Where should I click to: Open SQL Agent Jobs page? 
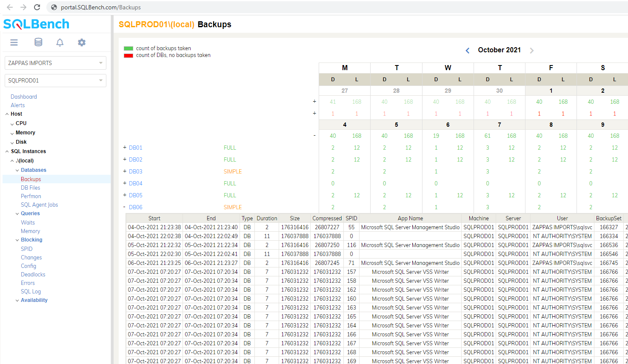(x=40, y=205)
